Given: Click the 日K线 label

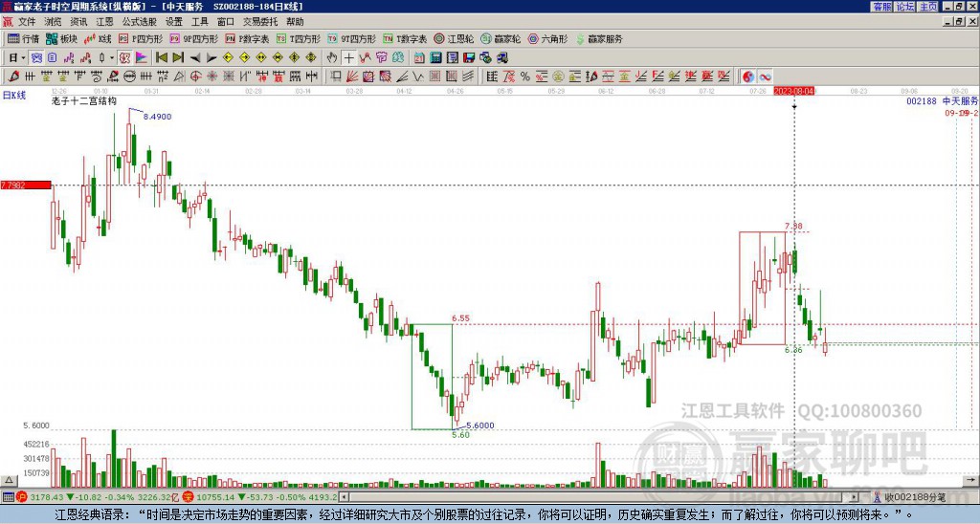Looking at the screenshot, I should (13, 95).
